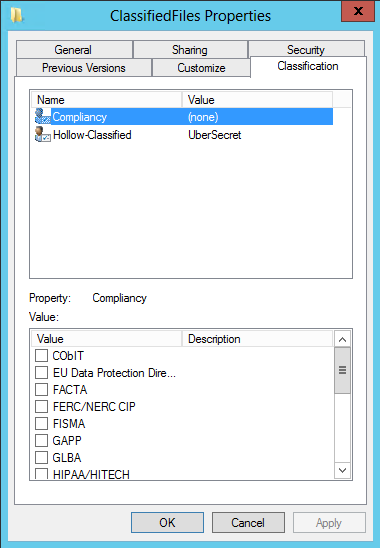
Task: Open the Security tab
Action: (306, 49)
